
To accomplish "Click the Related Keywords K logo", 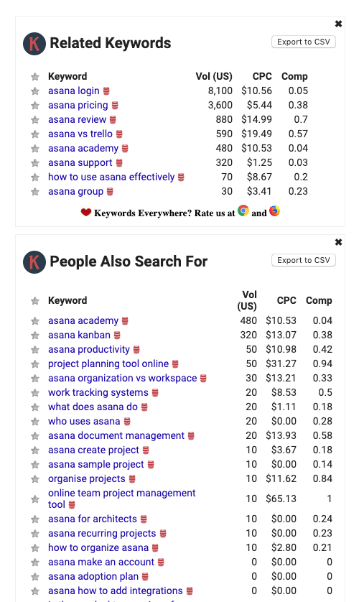I will click(34, 44).
